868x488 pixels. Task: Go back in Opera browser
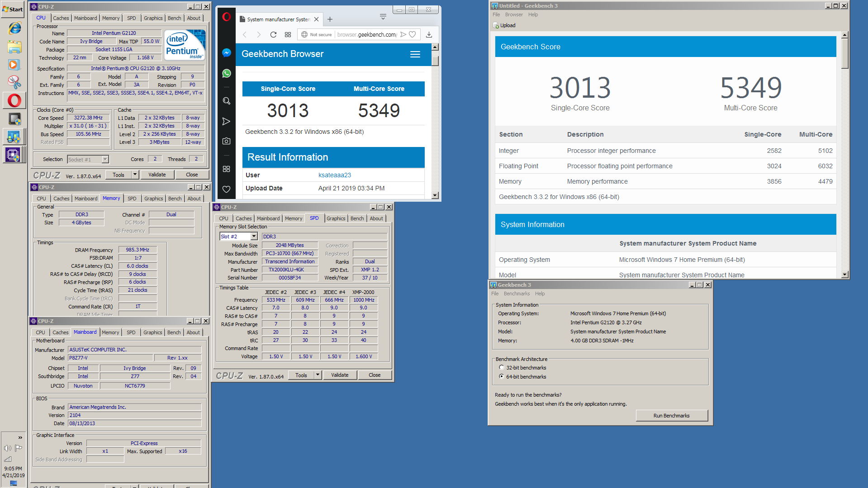tap(245, 34)
